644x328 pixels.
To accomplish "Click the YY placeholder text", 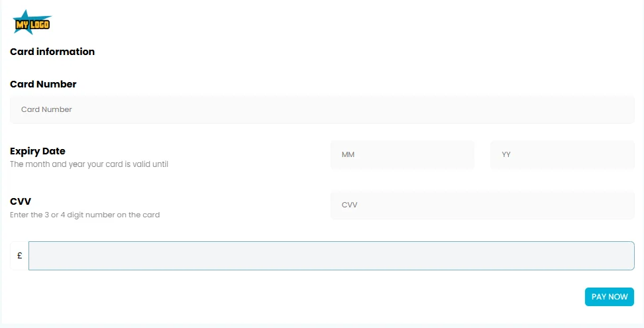I will [506, 155].
